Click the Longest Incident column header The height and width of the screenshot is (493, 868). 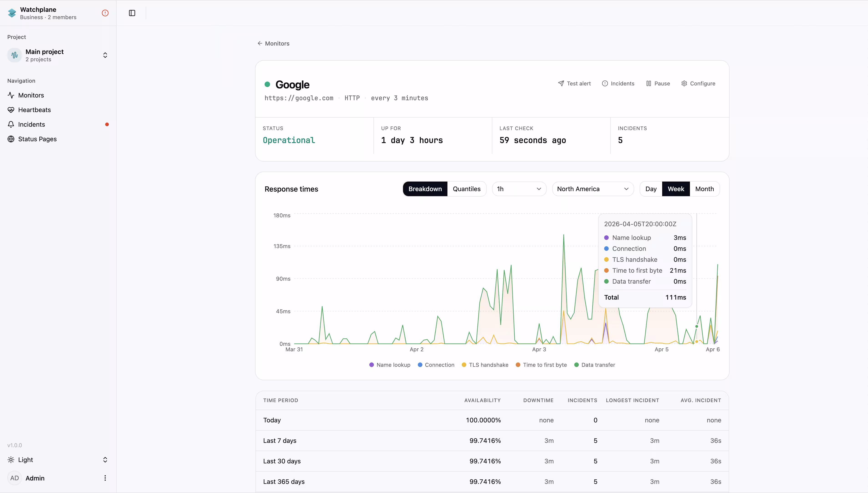pyautogui.click(x=633, y=400)
